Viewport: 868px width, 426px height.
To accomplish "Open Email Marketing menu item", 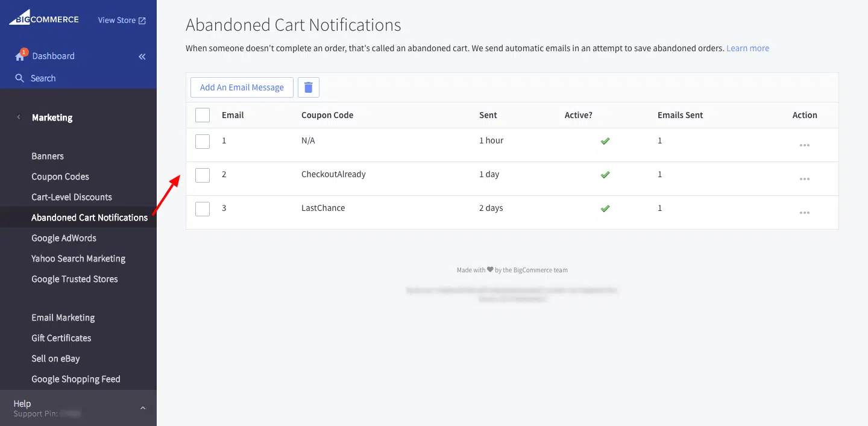I will pyautogui.click(x=63, y=318).
